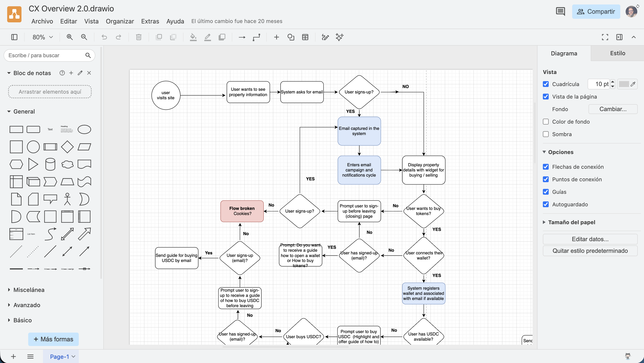Image resolution: width=644 pixels, height=363 pixels.
Task: Select the actor stick figure shape
Action: coord(67,199)
